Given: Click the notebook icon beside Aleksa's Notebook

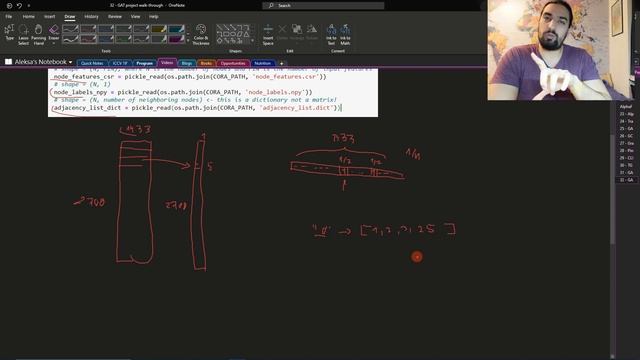Looking at the screenshot, I should [x=8, y=62].
